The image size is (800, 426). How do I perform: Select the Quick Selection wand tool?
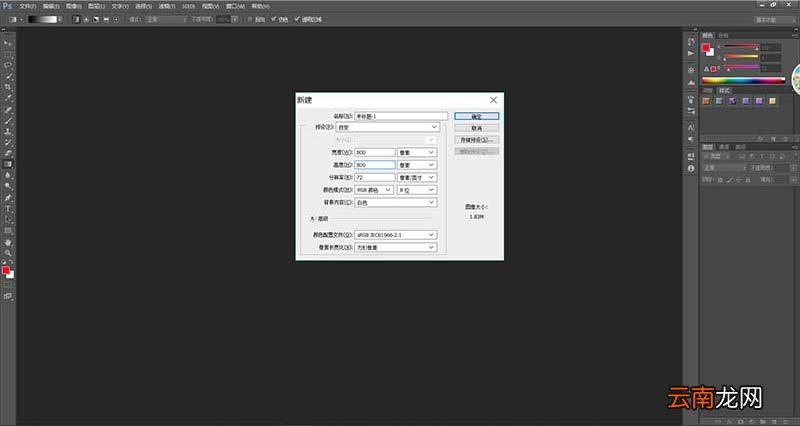[8, 77]
